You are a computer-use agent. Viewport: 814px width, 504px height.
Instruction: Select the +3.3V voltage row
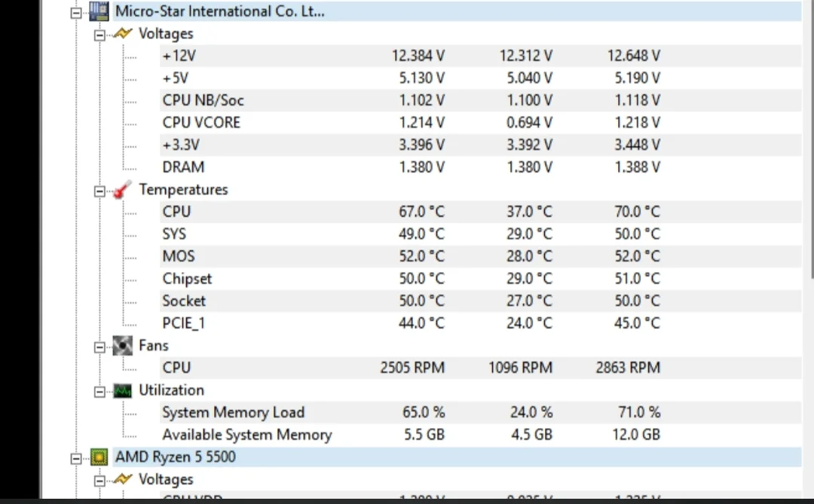[480, 145]
